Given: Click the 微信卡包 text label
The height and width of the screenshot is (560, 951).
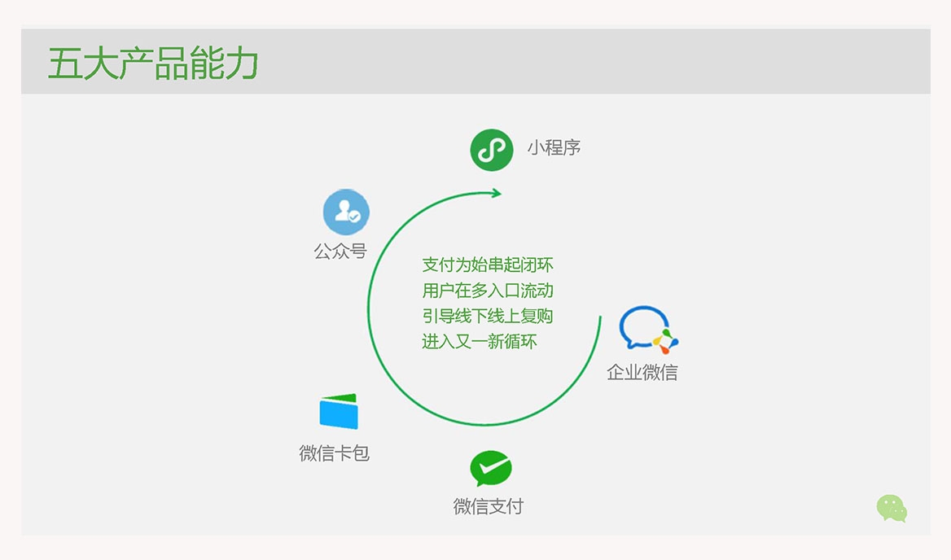Looking at the screenshot, I should coord(335,453).
